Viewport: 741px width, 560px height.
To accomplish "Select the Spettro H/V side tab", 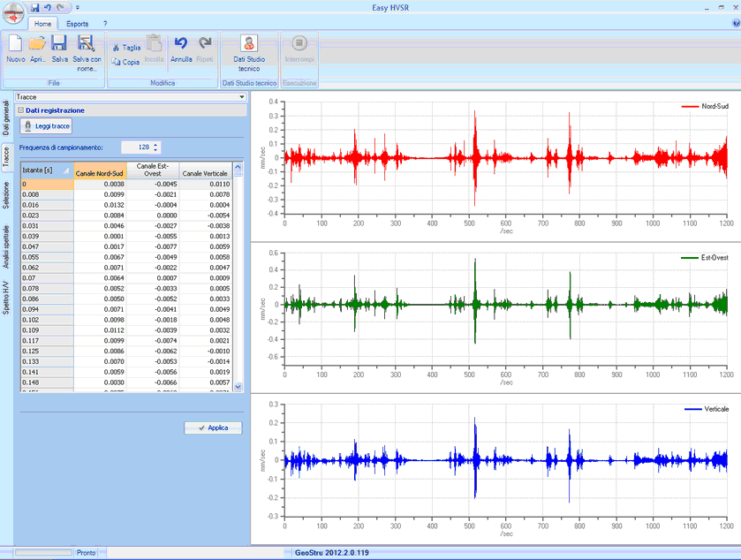I will (x=6, y=298).
